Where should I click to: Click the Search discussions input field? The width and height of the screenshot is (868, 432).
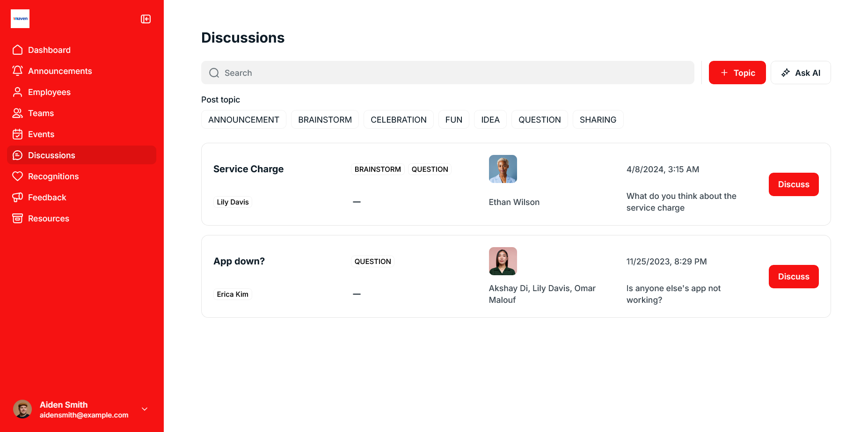pos(447,73)
